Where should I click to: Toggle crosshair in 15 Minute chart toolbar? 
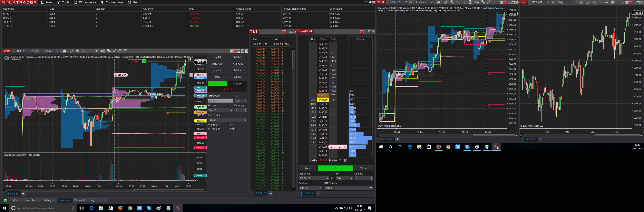[90, 51]
